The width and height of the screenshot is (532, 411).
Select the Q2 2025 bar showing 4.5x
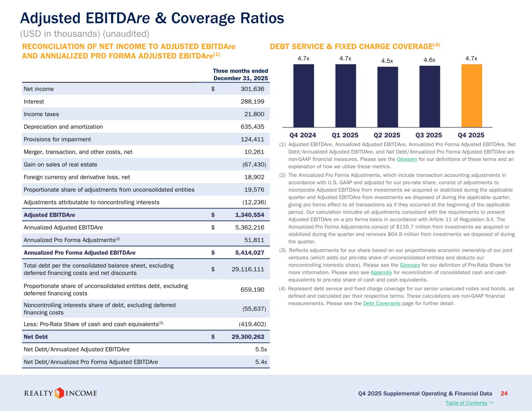coord(387,97)
